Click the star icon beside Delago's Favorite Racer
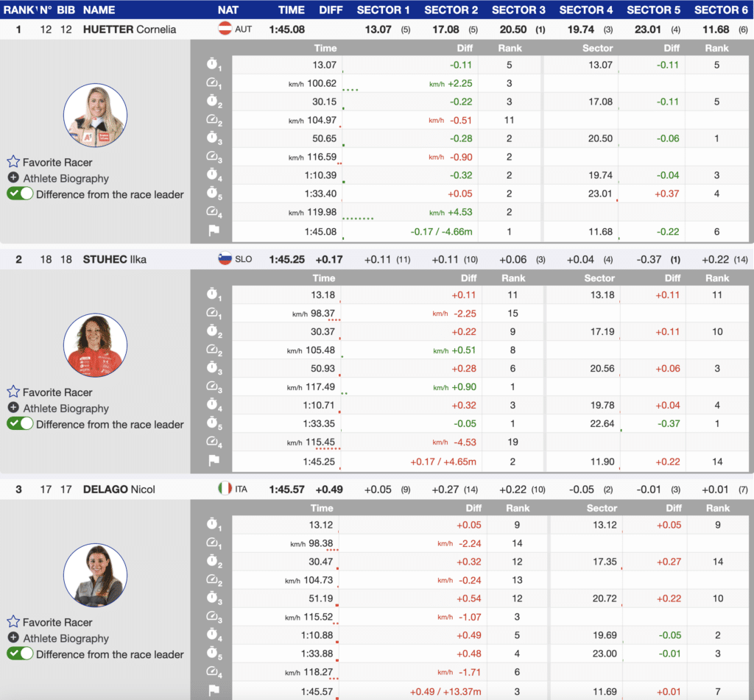754x700 pixels. (13, 622)
